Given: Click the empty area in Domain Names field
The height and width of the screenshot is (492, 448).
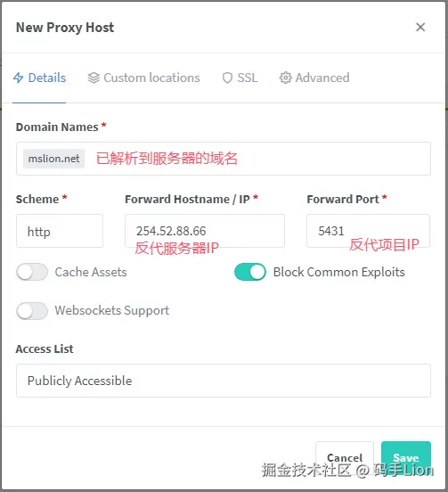Looking at the screenshot, I should (332, 159).
